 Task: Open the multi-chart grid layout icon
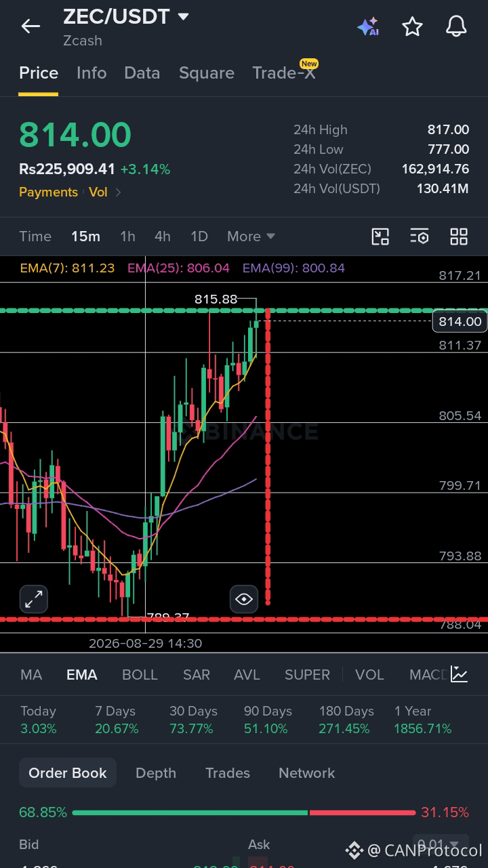(x=459, y=236)
